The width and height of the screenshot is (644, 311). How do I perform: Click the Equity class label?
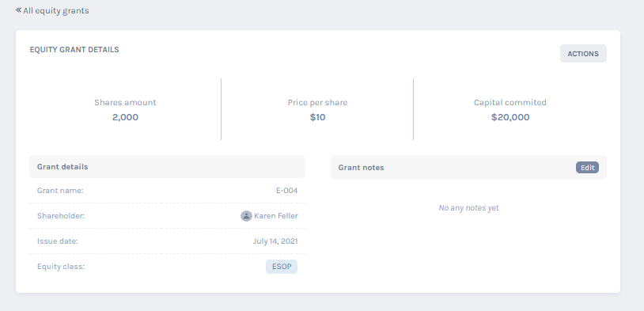tap(61, 267)
